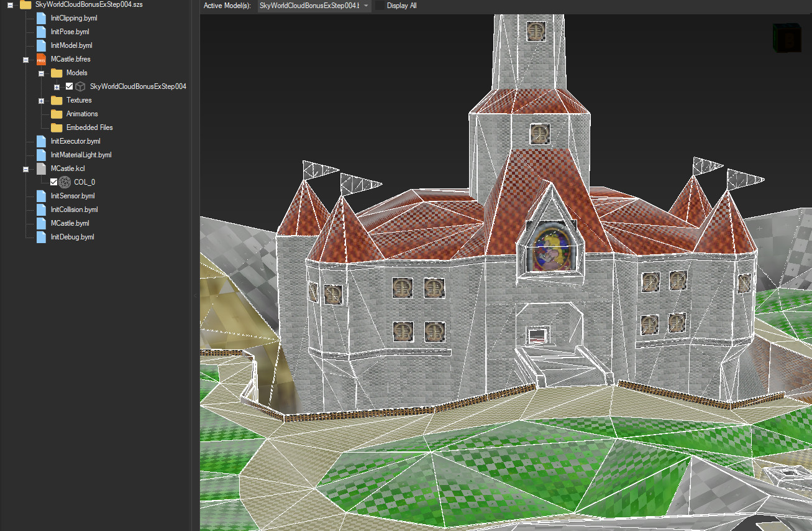Click the COL_0 collision mesh icon
Image resolution: width=812 pixels, height=531 pixels.
click(x=64, y=182)
